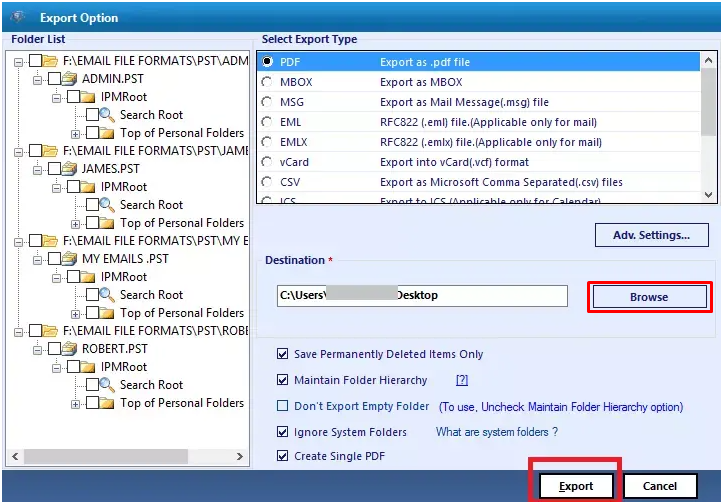Uncheck Save Permanently Deleted Items Only

click(282, 354)
